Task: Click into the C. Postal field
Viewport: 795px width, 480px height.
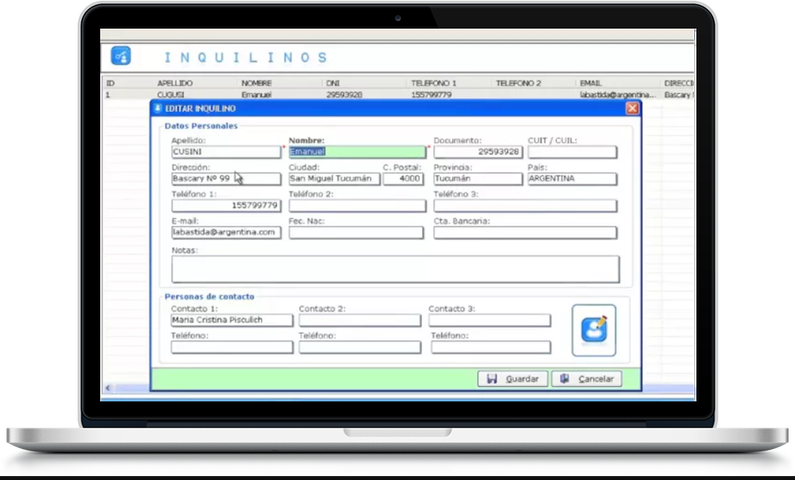Action: pyautogui.click(x=403, y=178)
